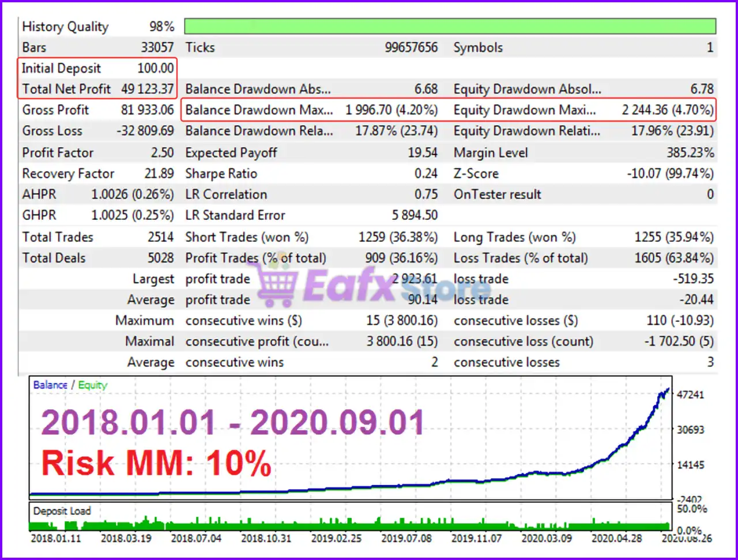The height and width of the screenshot is (560, 738).
Task: Select Balance Drawdown Maximal value 1 996.70 (4.20%)
Action: tap(391, 110)
